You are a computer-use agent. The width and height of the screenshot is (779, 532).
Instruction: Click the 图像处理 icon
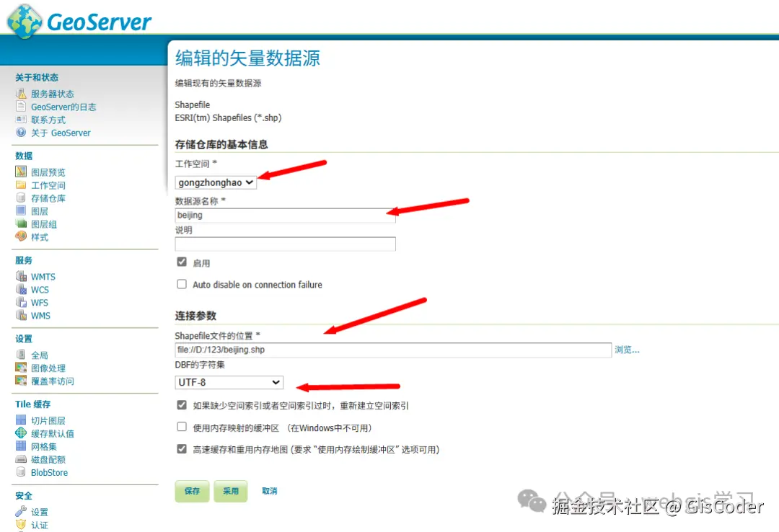click(21, 368)
